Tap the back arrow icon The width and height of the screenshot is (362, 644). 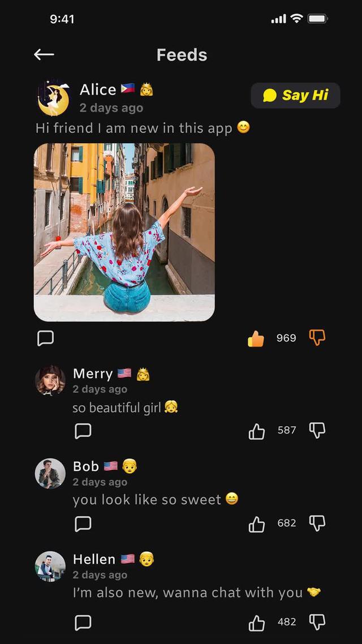(44, 54)
